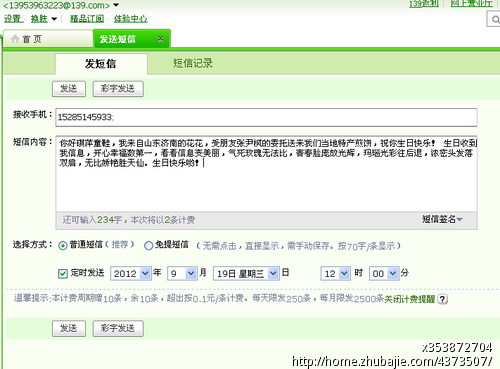Open the 体验中心 link
The width and height of the screenshot is (500, 369).
pos(130,19)
